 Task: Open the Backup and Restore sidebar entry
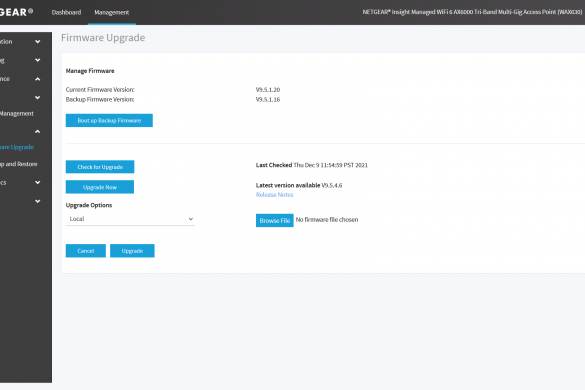click(x=19, y=164)
